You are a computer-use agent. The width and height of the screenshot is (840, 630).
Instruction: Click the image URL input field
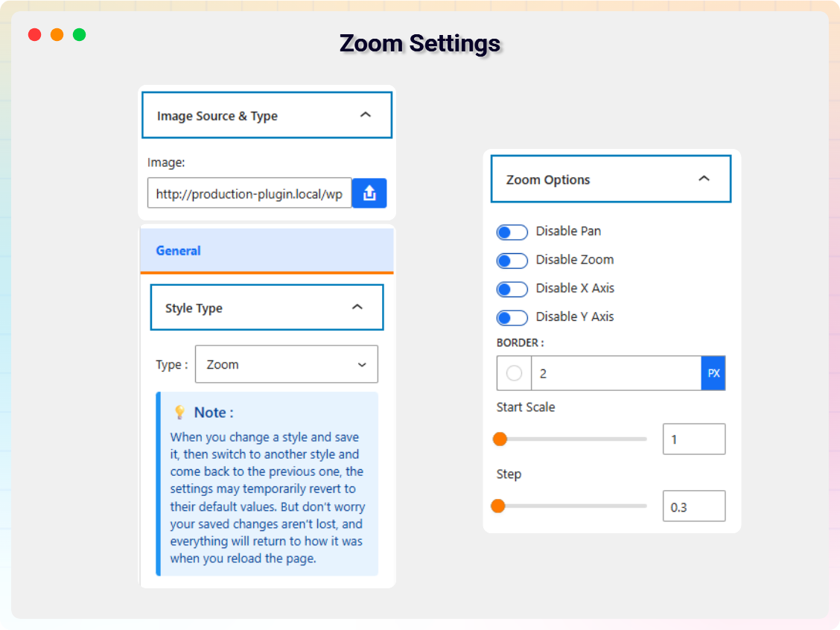pos(249,194)
